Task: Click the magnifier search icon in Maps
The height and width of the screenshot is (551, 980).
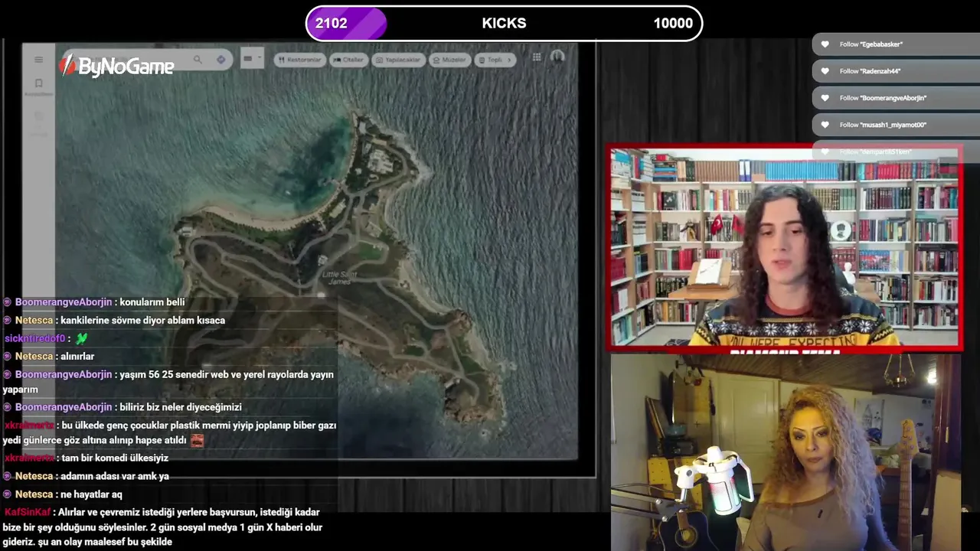Action: click(198, 60)
